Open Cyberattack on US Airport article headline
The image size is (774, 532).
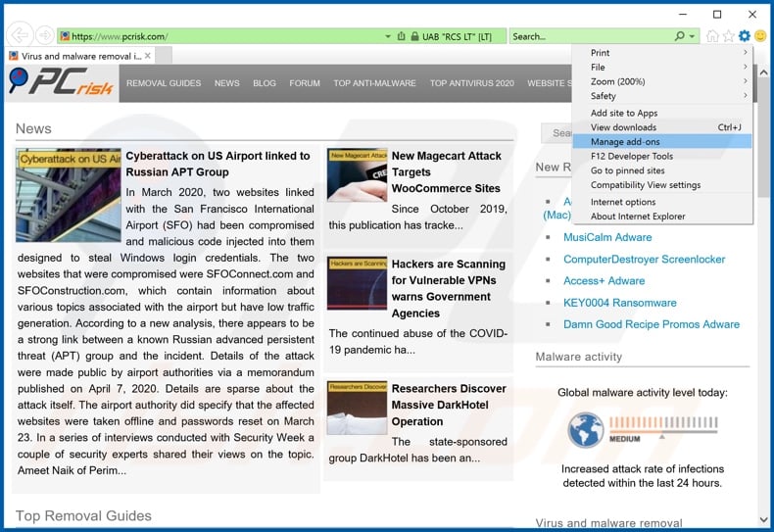tap(218, 164)
